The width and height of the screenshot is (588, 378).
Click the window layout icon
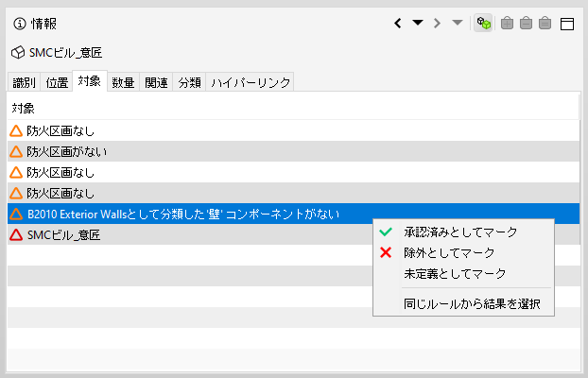coord(567,24)
